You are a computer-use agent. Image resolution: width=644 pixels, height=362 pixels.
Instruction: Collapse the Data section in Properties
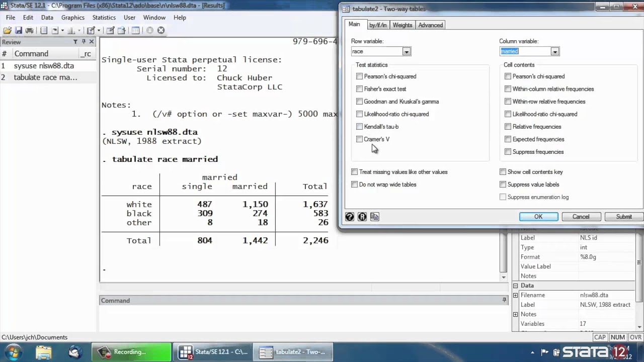click(x=515, y=286)
